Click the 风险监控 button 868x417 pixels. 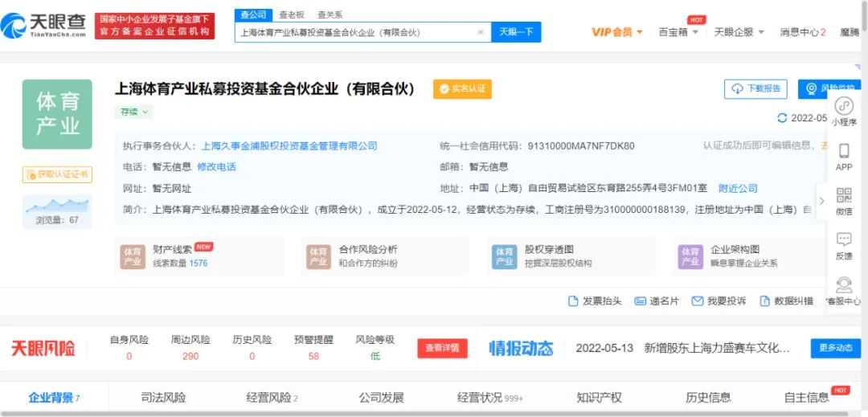tap(829, 88)
